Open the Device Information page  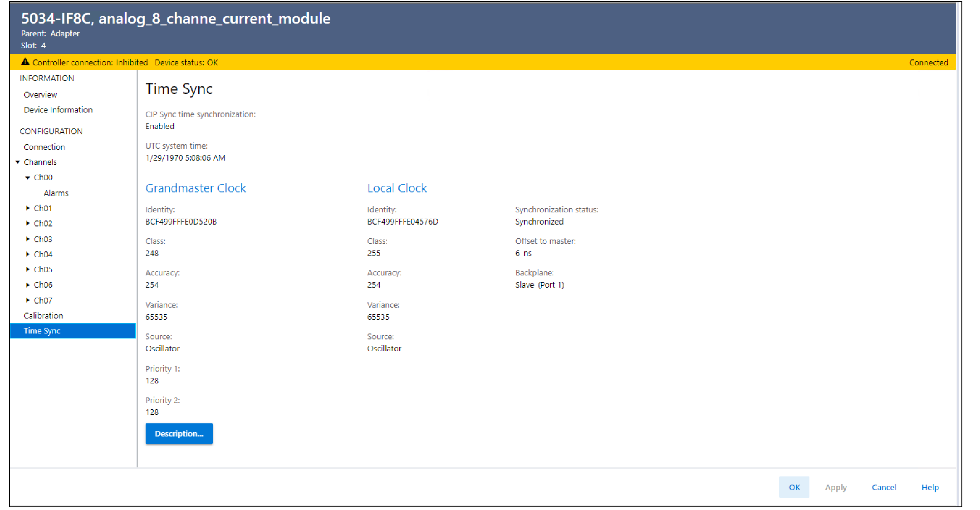point(58,110)
